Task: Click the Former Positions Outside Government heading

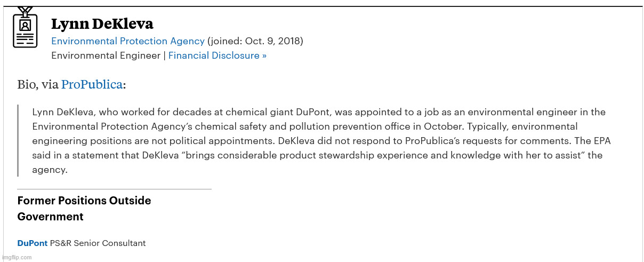Action: pos(84,209)
